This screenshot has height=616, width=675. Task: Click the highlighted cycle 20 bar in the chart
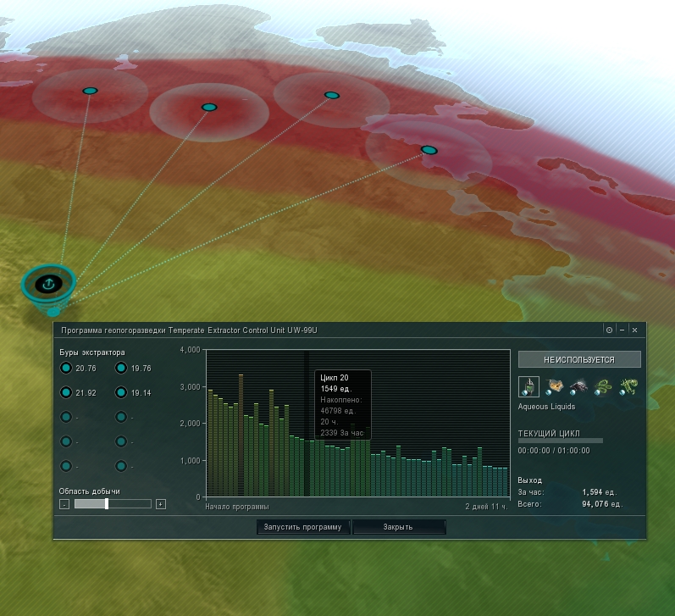pos(307,468)
